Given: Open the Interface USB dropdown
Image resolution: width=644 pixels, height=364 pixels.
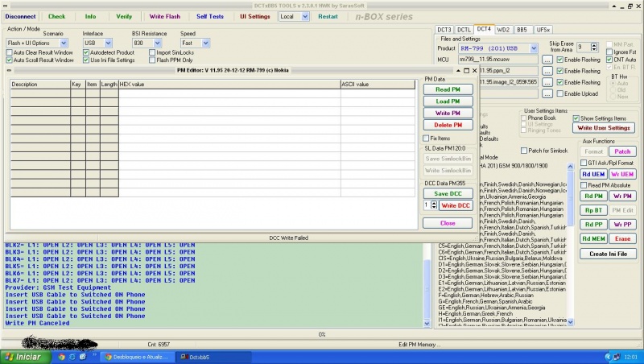Looking at the screenshot, I should tap(108, 43).
